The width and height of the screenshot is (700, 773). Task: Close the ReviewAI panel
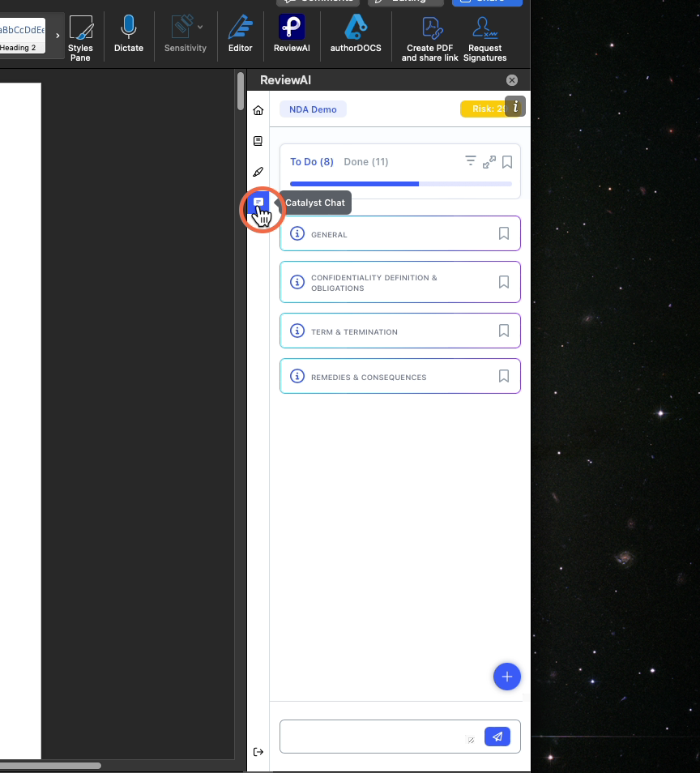[x=512, y=80]
